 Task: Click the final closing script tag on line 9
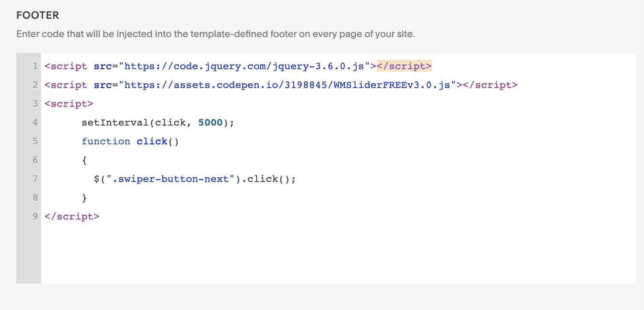click(72, 216)
